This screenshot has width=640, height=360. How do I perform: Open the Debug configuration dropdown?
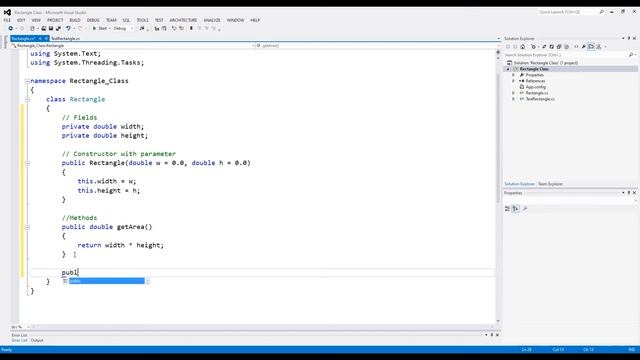coord(123,29)
